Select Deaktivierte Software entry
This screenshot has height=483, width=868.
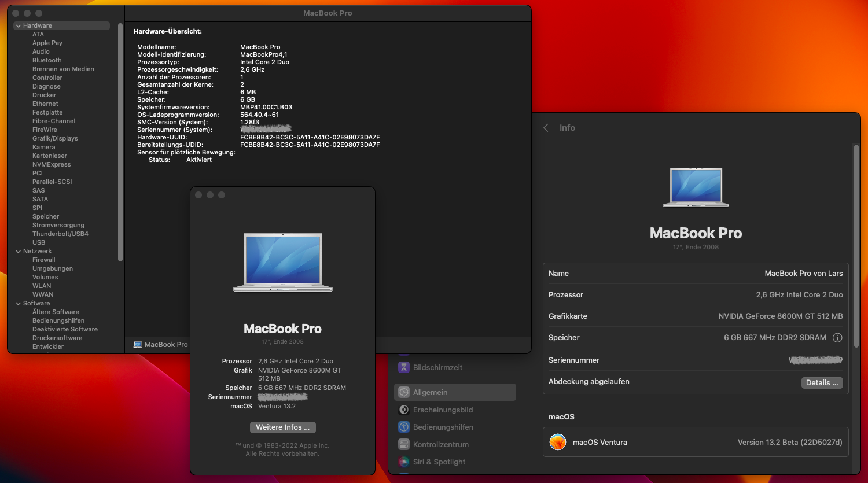(65, 329)
